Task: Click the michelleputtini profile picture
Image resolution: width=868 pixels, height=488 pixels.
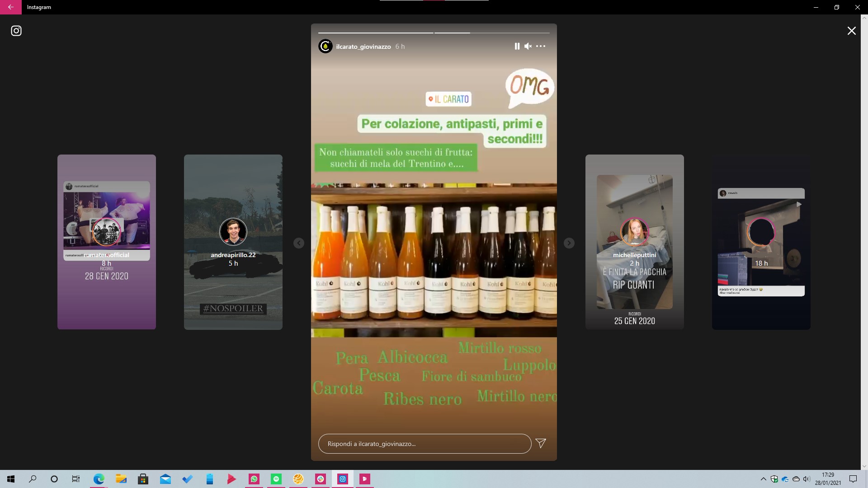Action: coord(635,232)
